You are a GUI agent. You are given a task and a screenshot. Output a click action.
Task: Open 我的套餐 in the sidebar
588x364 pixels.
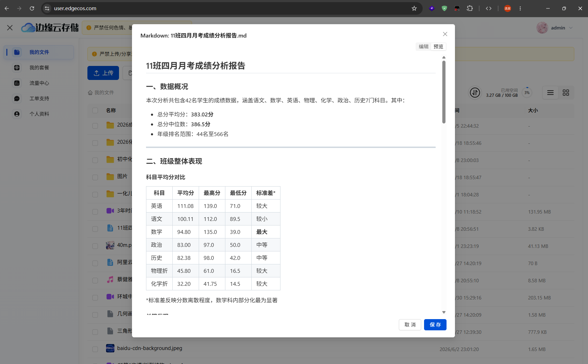39,68
